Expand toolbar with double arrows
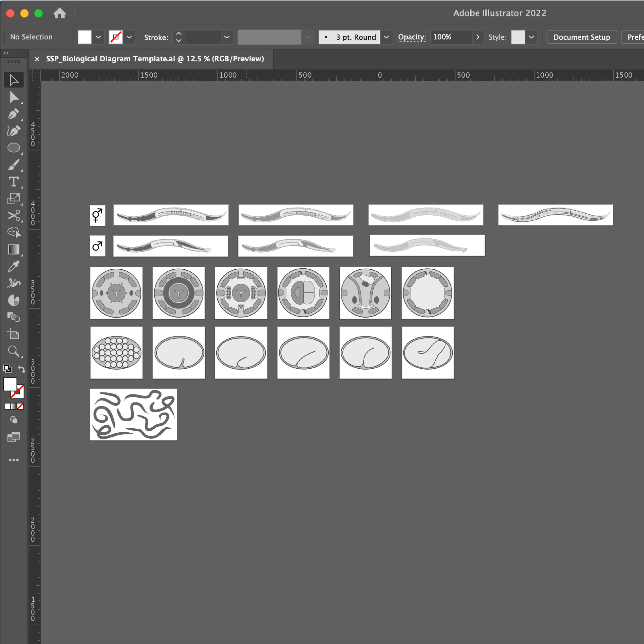 (6, 53)
